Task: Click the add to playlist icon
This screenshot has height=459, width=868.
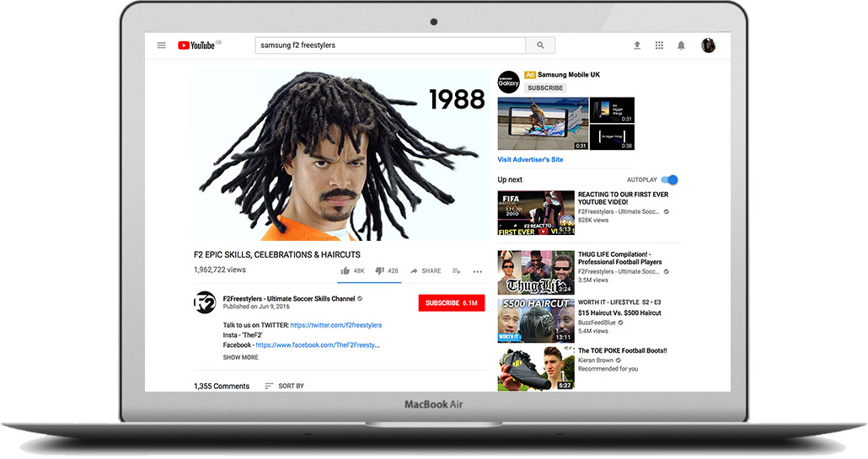Action: coord(456,271)
